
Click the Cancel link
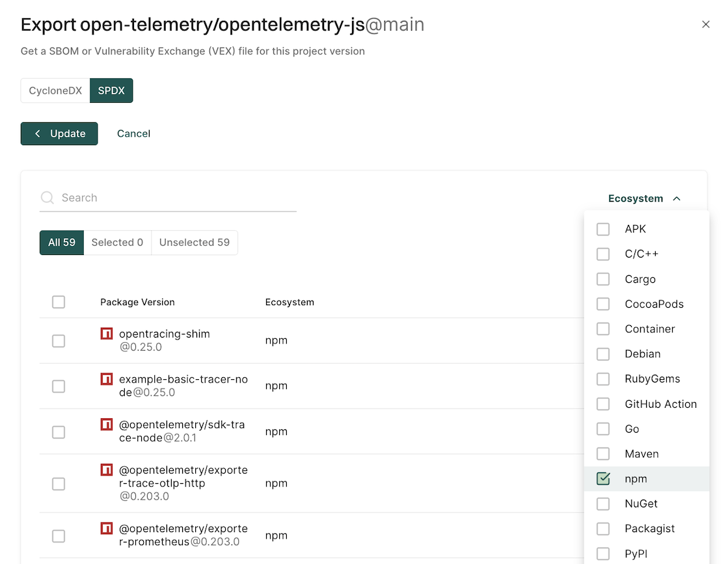pyautogui.click(x=133, y=133)
